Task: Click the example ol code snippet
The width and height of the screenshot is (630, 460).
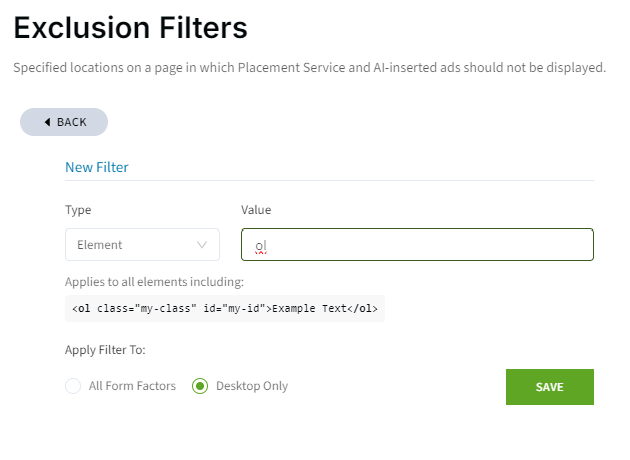Action: (x=225, y=308)
